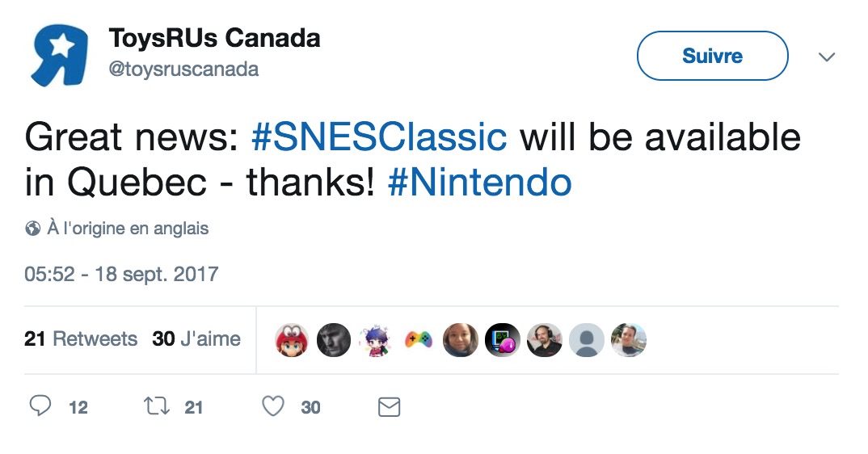868x454 pixels.
Task: Open the rainbow gamepad avatar profile
Action: (x=418, y=340)
